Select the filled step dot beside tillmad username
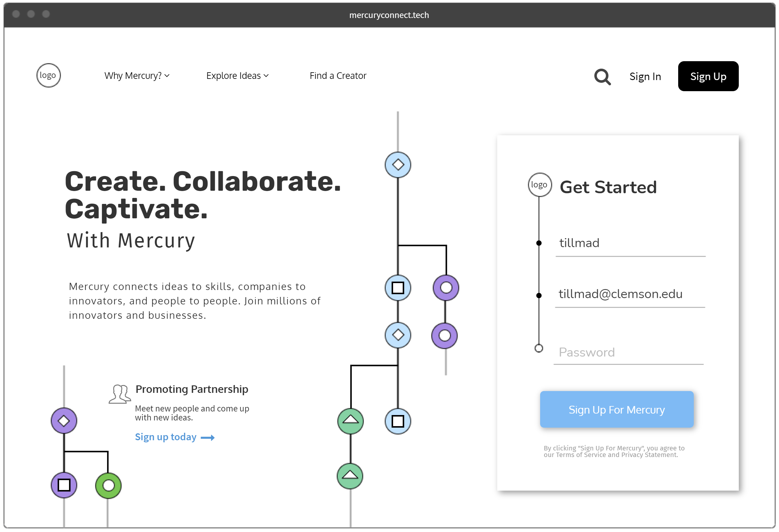The height and width of the screenshot is (532, 779). 539,243
